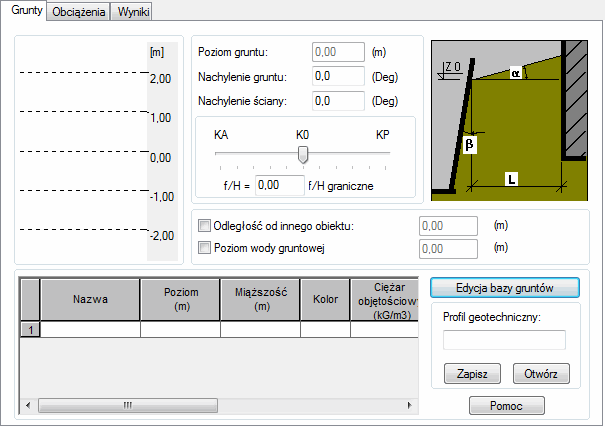Click the Zapisz button
This screenshot has height=427, width=605.
pos(472,373)
